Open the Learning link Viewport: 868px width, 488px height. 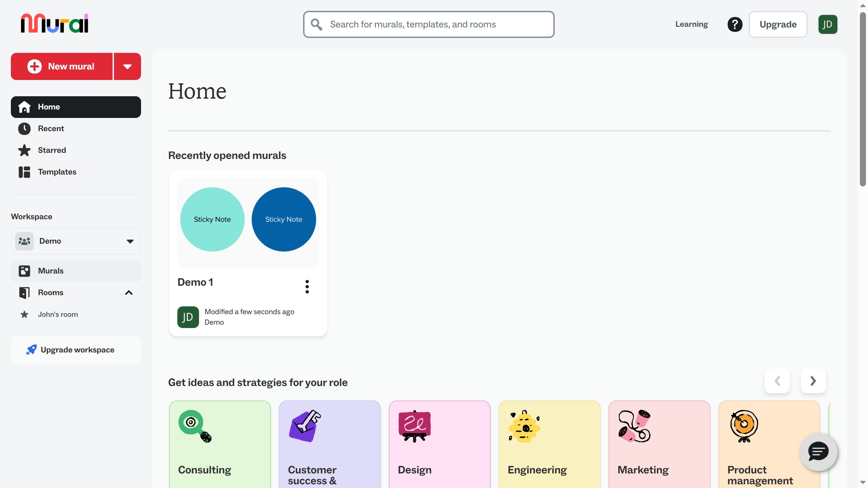coord(692,24)
